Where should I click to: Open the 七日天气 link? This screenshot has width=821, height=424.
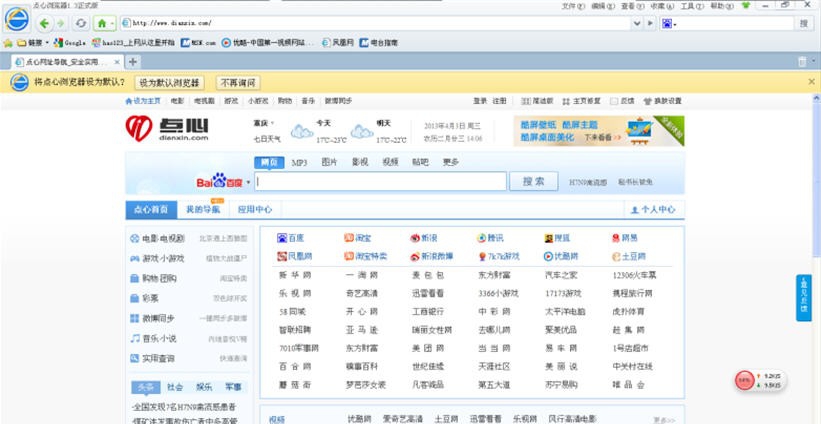pyautogui.click(x=267, y=139)
